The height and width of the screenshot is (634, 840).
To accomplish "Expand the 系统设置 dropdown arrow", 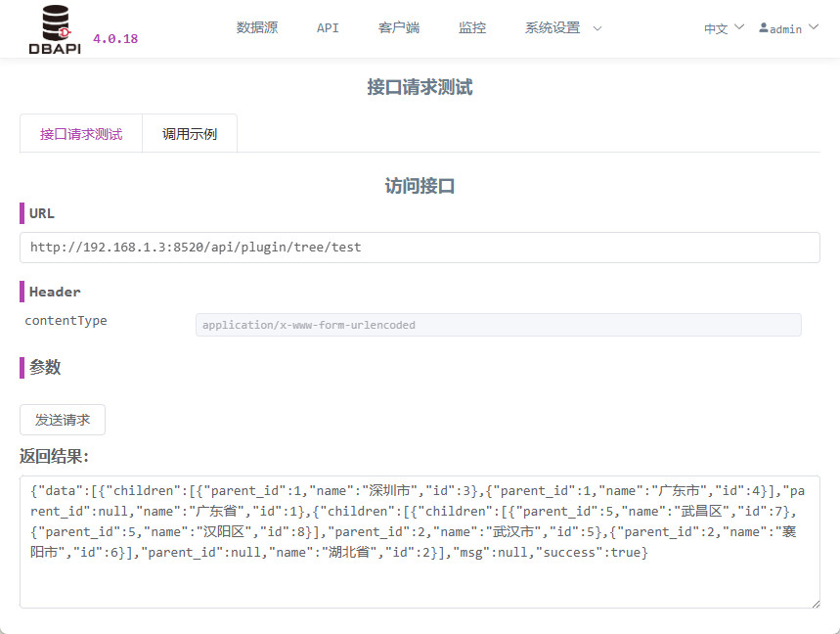I will tap(597, 28).
